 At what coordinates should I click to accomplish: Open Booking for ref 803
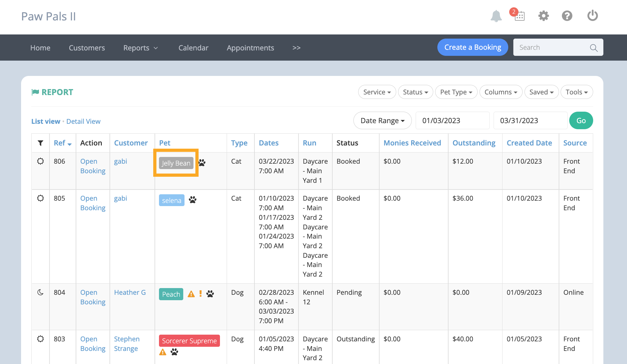tap(93, 344)
